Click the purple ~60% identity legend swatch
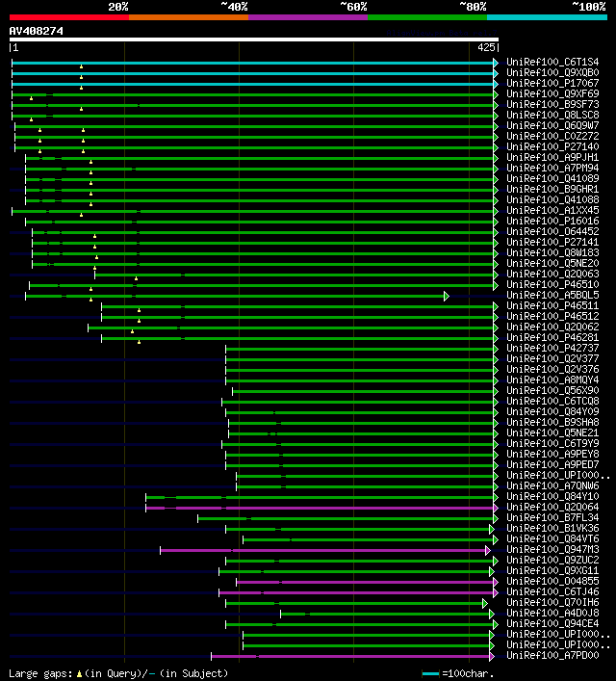This screenshot has height=681, width=616. pyautogui.click(x=308, y=17)
